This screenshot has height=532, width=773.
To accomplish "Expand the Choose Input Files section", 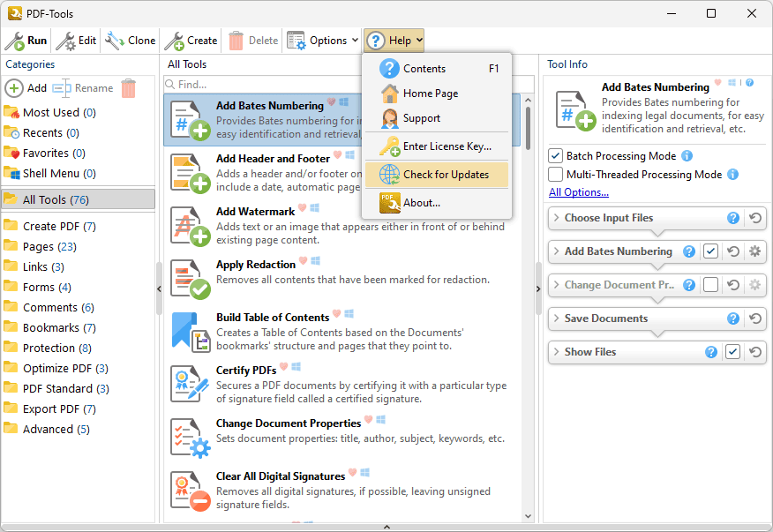I will [x=556, y=218].
